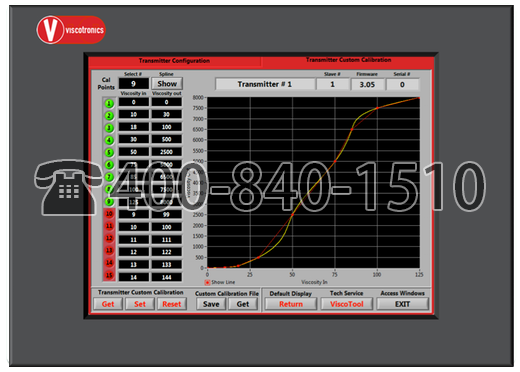Select Viscosity out value 99
Screen dimensions: 520x372
point(167,214)
